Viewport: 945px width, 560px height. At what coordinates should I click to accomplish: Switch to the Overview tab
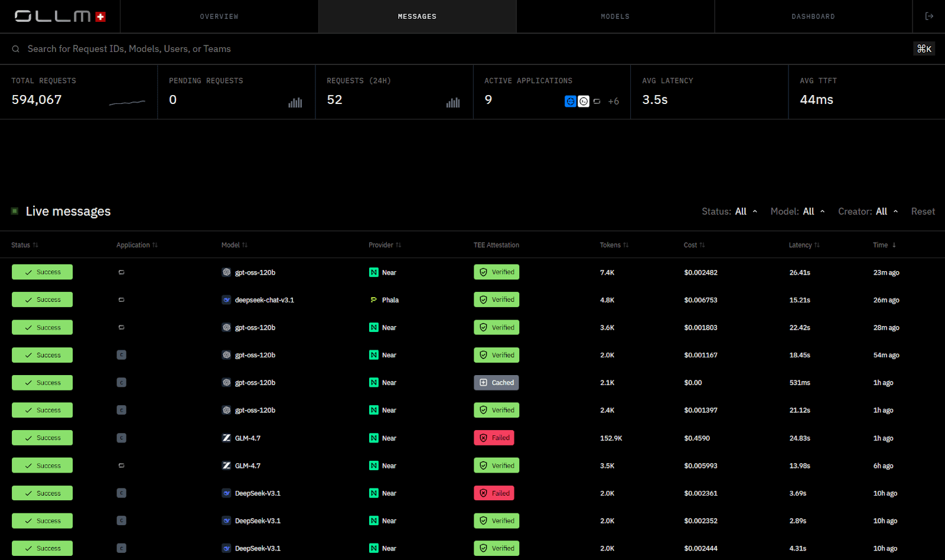click(219, 17)
